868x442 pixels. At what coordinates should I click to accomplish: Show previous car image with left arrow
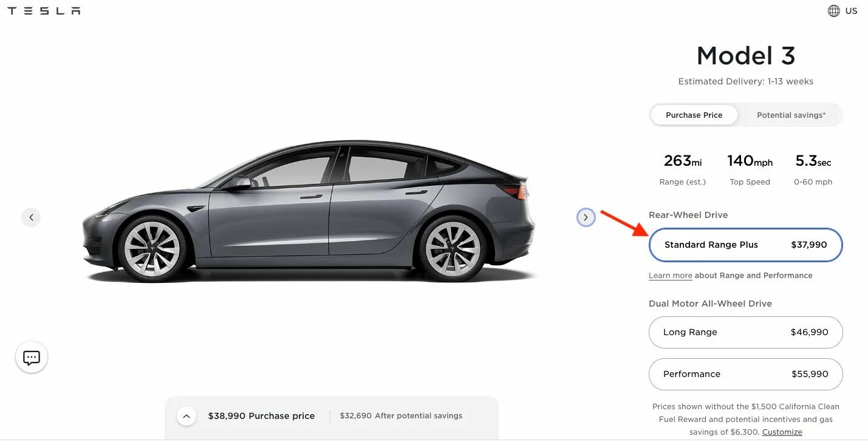point(31,217)
